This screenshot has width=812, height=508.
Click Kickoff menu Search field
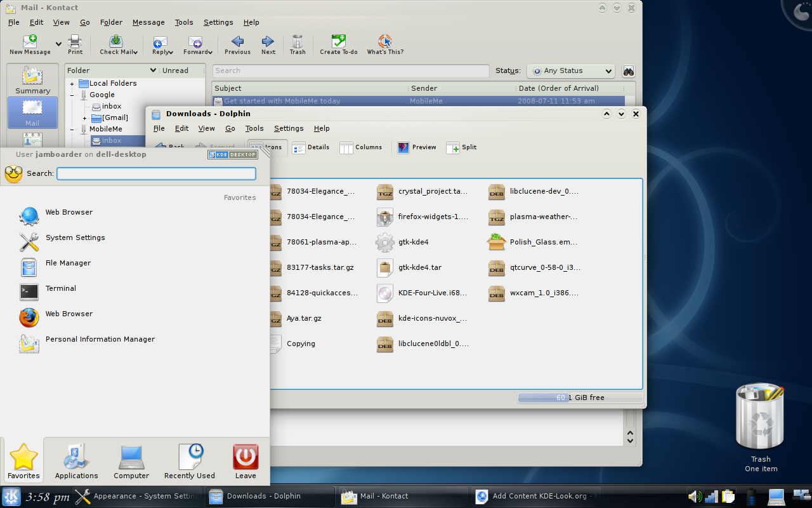pyautogui.click(x=156, y=173)
